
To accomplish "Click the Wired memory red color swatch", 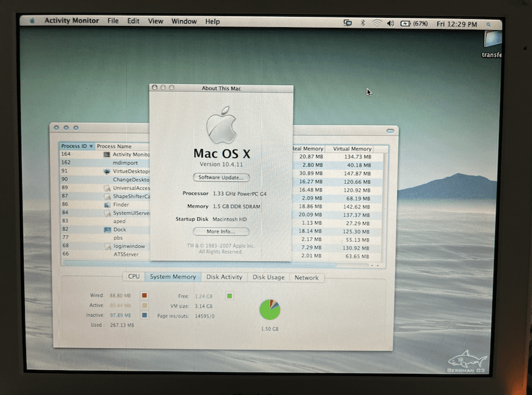I will [x=145, y=296].
